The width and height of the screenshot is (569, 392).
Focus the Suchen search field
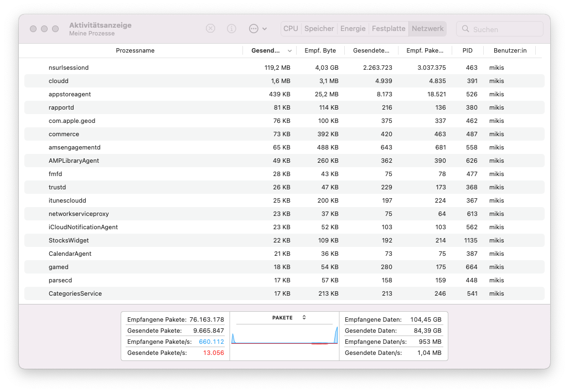[x=500, y=29]
